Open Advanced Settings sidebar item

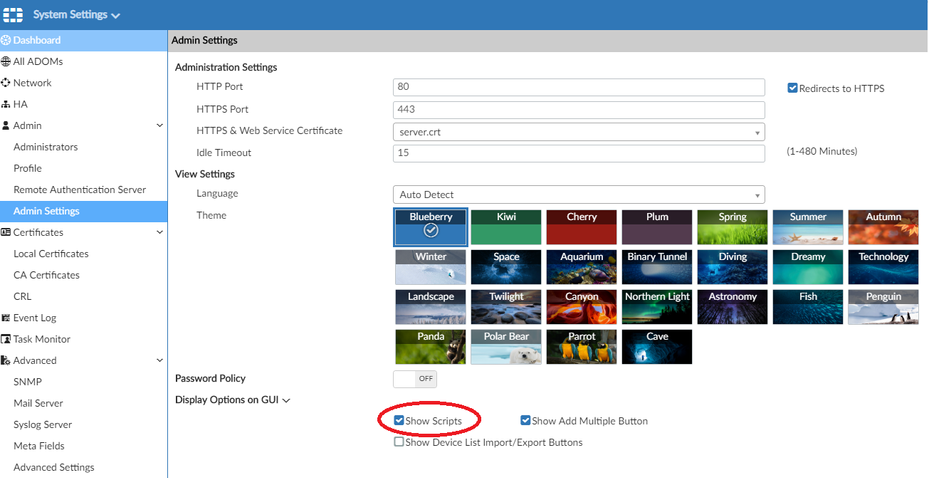point(84,467)
